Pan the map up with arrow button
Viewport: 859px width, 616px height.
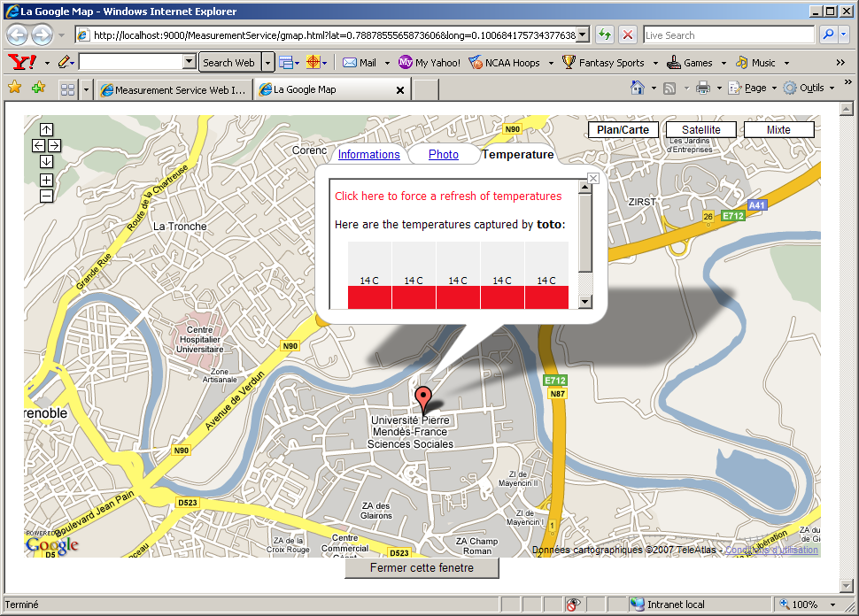(47, 129)
